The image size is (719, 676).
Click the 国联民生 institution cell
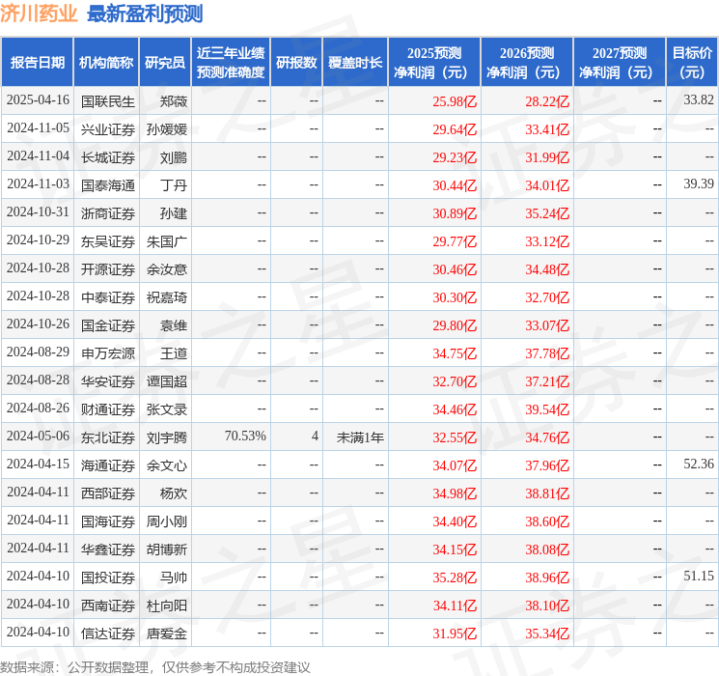point(108,101)
